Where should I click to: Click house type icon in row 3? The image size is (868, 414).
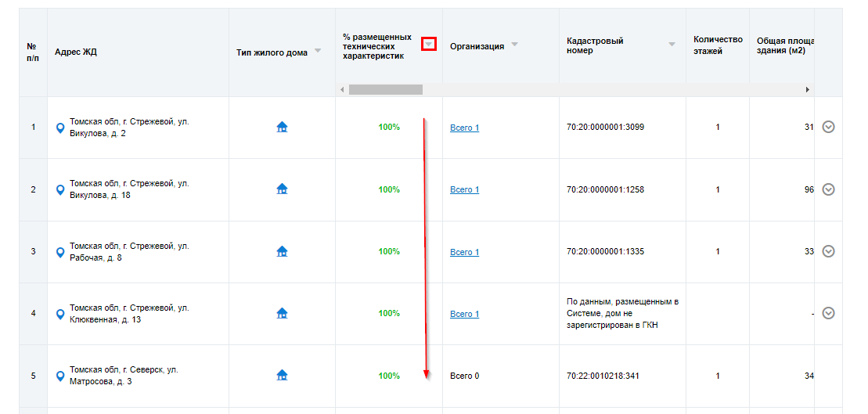click(x=282, y=251)
